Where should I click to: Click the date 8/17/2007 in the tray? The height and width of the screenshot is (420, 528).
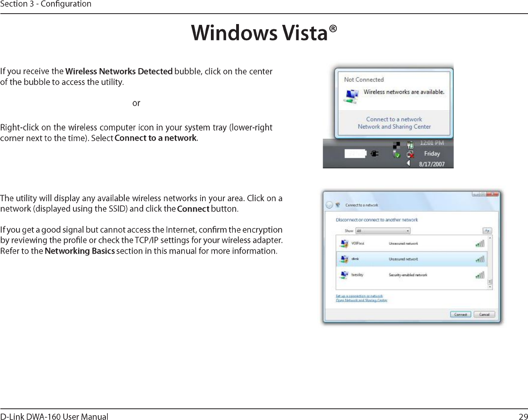[x=432, y=164]
